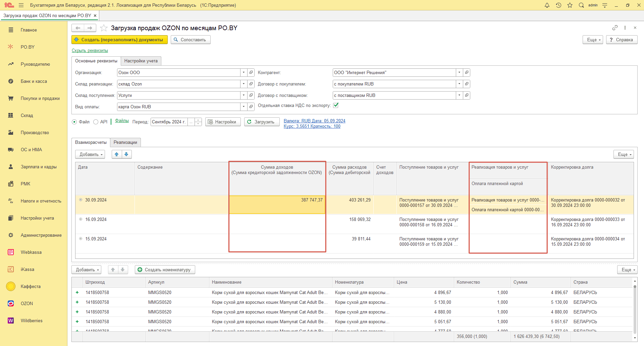This screenshot has height=346, width=644.
Task: Open the form's three-dot options menu
Action: click(625, 27)
